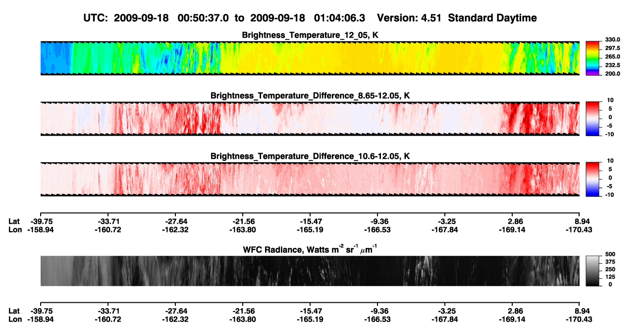Click latitude -9.36 under the WFC Radiance panel
This screenshot has height=330, width=644.
point(377,311)
